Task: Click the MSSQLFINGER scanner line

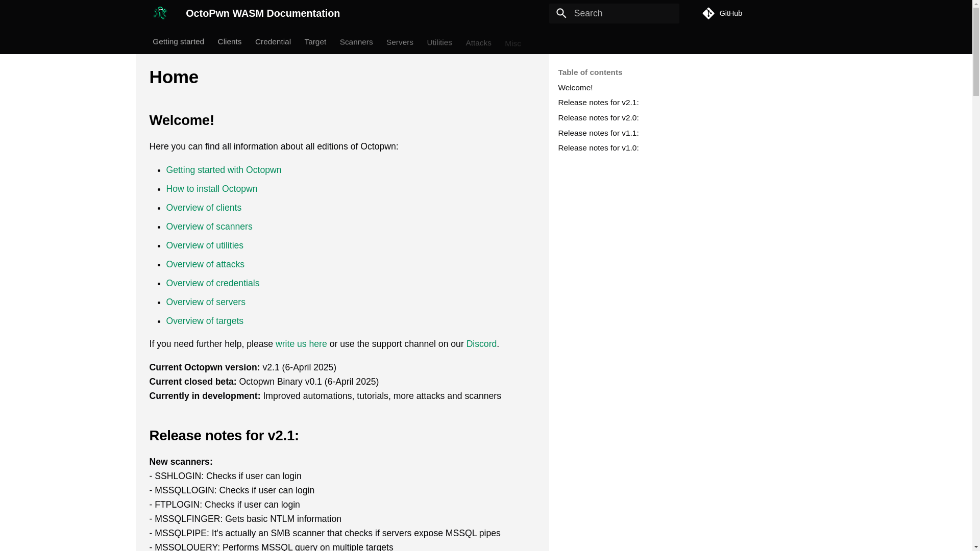Action: 246,519
